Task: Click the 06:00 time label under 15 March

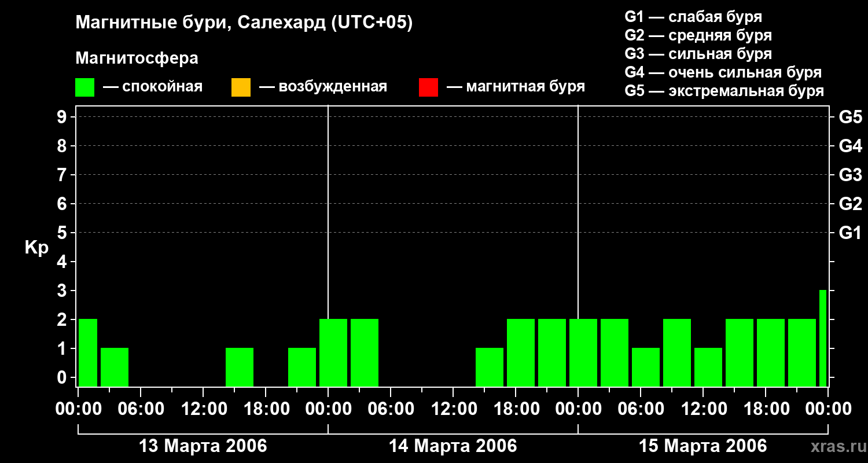Action: click(x=641, y=409)
